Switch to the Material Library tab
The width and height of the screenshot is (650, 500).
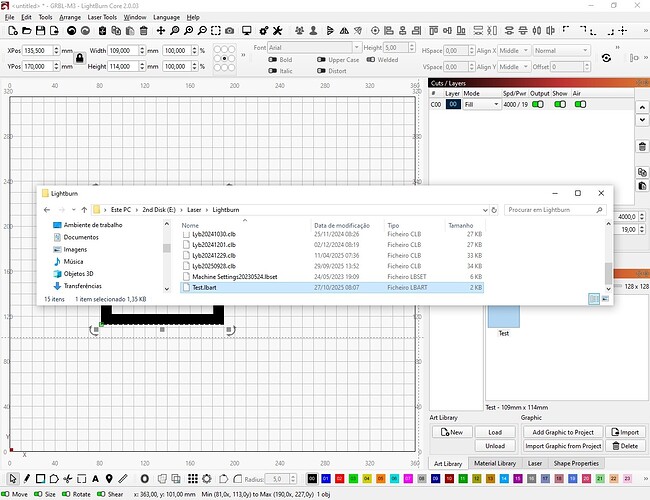click(x=495, y=464)
